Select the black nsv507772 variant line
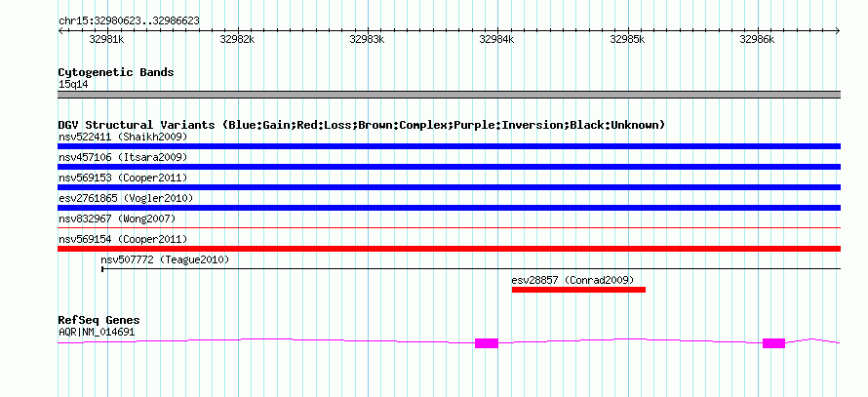The height and width of the screenshot is (397, 868). click(x=471, y=269)
